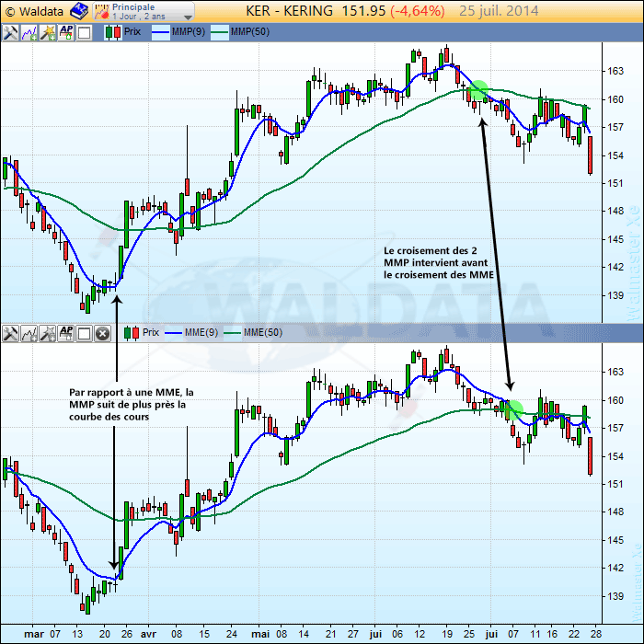
Task: Click the "26" date label on time axis
Action: (127, 634)
